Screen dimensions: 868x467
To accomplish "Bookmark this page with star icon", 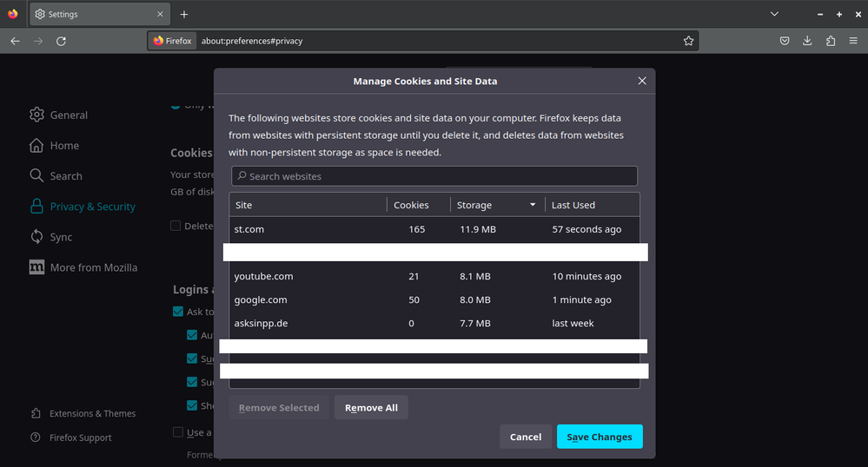I will tap(688, 41).
